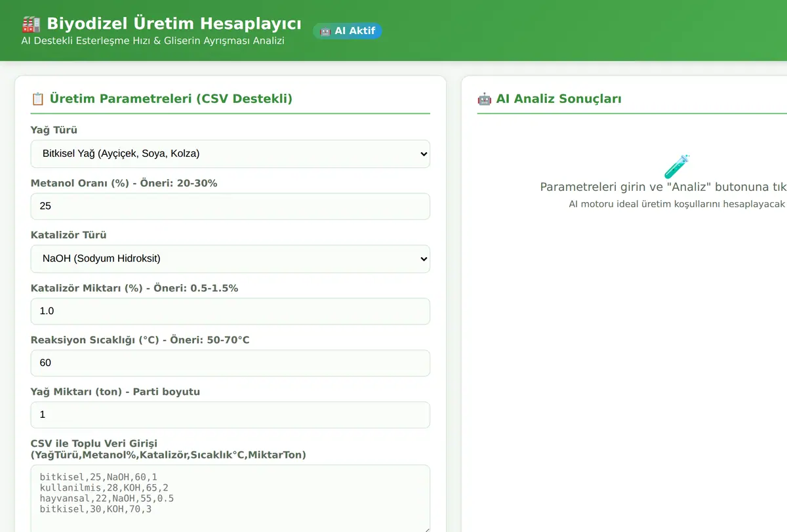Click the CSV line 'kullanilmis,28,KOH,65,2'
This screenshot has width=787, height=532.
pos(104,487)
